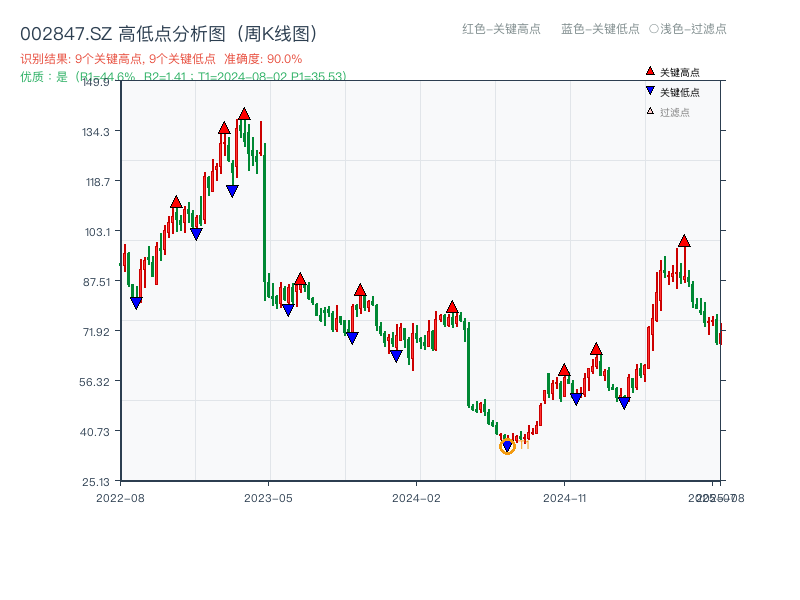Toggle the 关键高点 legend label
This screenshot has height=600, width=800.
pos(680,72)
